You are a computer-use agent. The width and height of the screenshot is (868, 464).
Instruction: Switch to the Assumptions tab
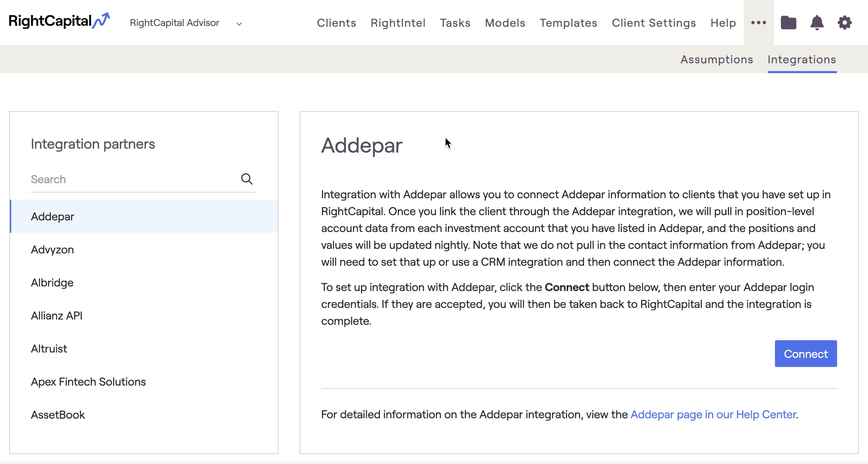pyautogui.click(x=717, y=60)
